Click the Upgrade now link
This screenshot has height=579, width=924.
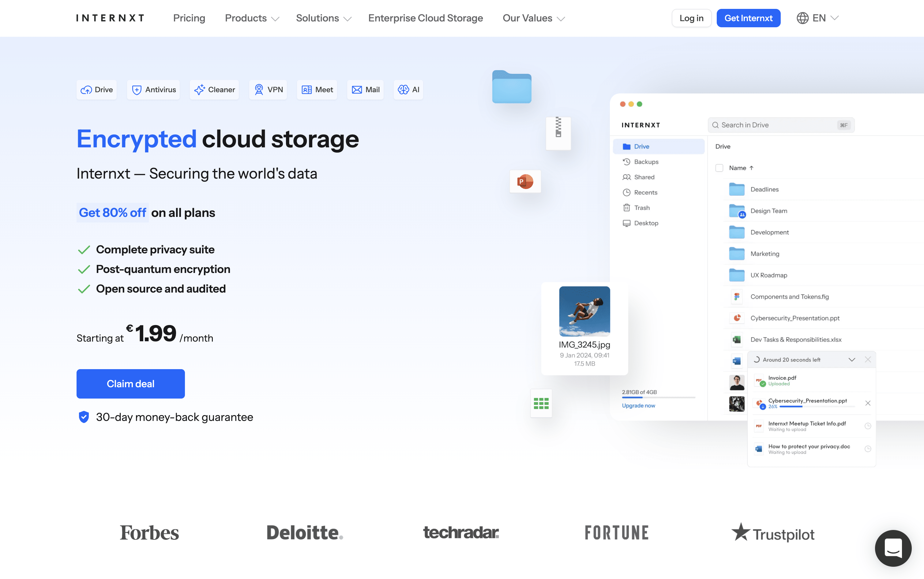click(x=638, y=406)
